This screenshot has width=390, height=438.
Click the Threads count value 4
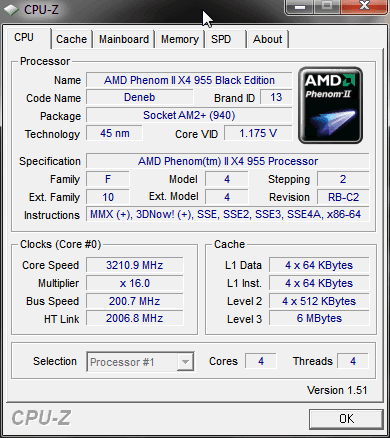click(x=353, y=361)
